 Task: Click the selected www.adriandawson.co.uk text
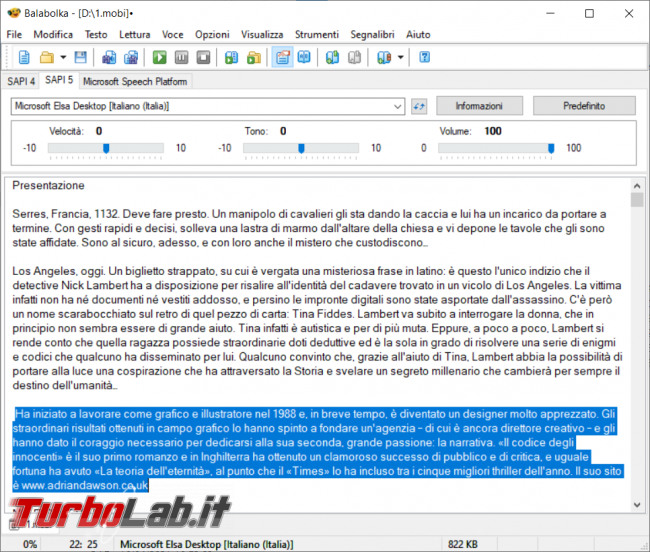tap(85, 485)
